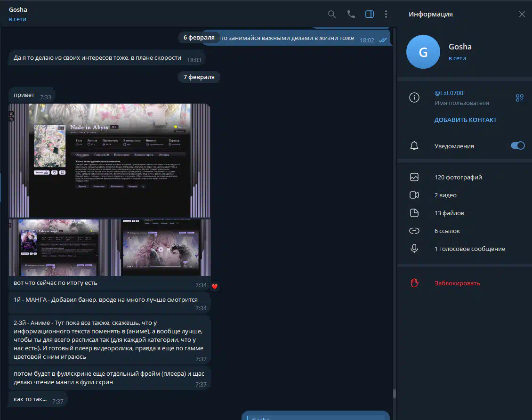Open the bottom-left manga page thumbnail
532x420 pixels.
[x=58, y=247]
